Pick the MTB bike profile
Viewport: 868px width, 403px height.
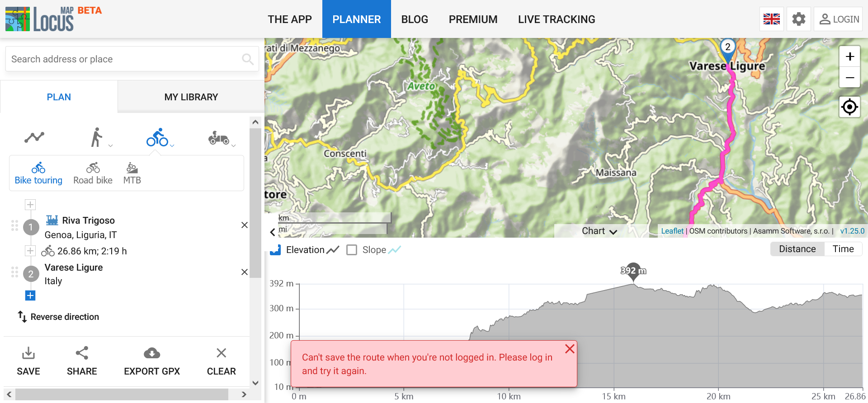click(x=132, y=174)
